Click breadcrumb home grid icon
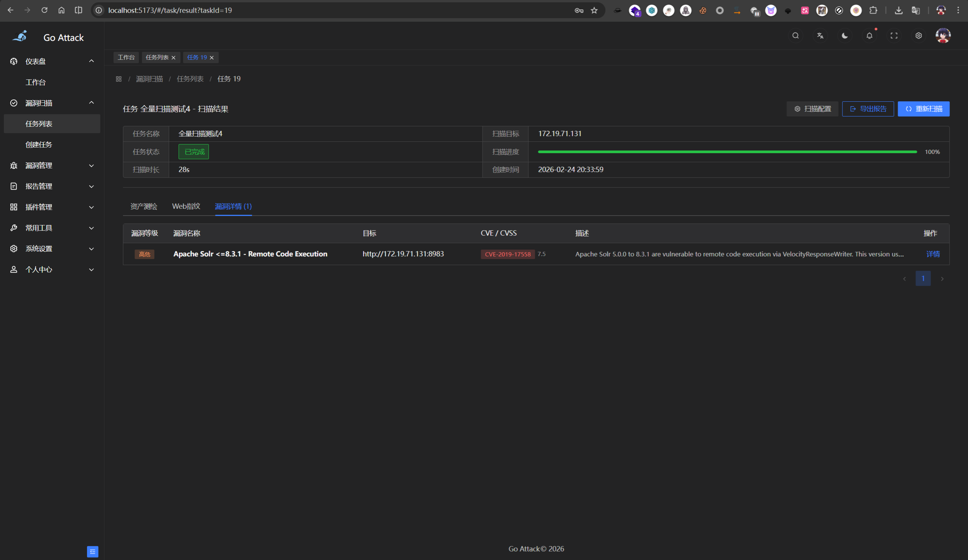The width and height of the screenshot is (968, 560). pos(119,79)
